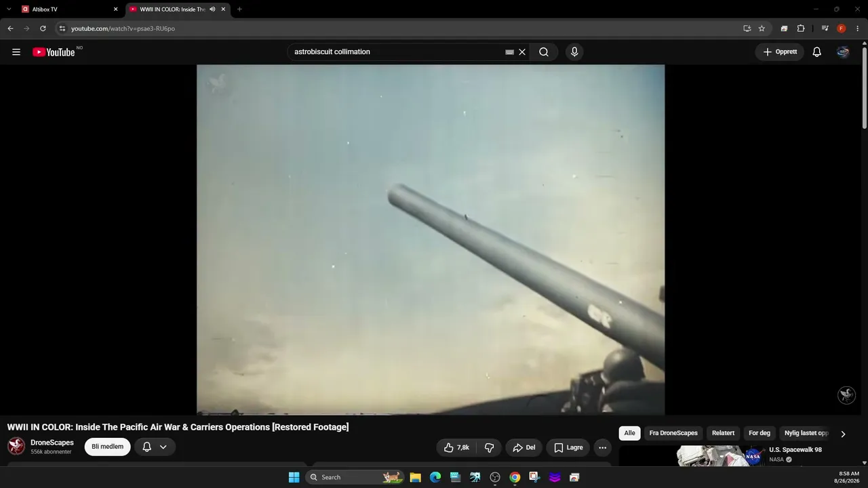Click the YouTube search magnifier button

(544, 52)
